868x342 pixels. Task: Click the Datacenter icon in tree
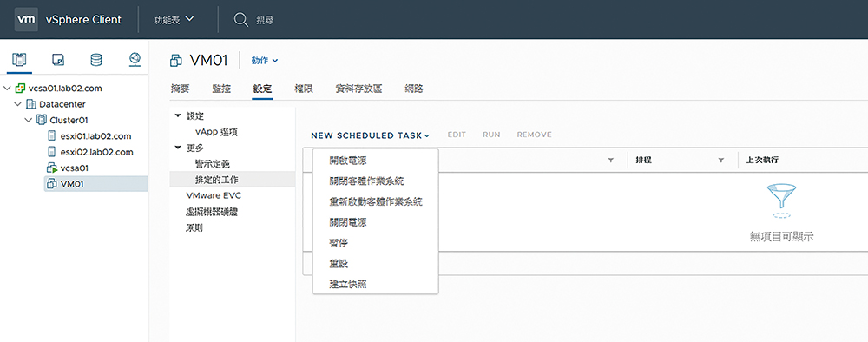tap(31, 104)
